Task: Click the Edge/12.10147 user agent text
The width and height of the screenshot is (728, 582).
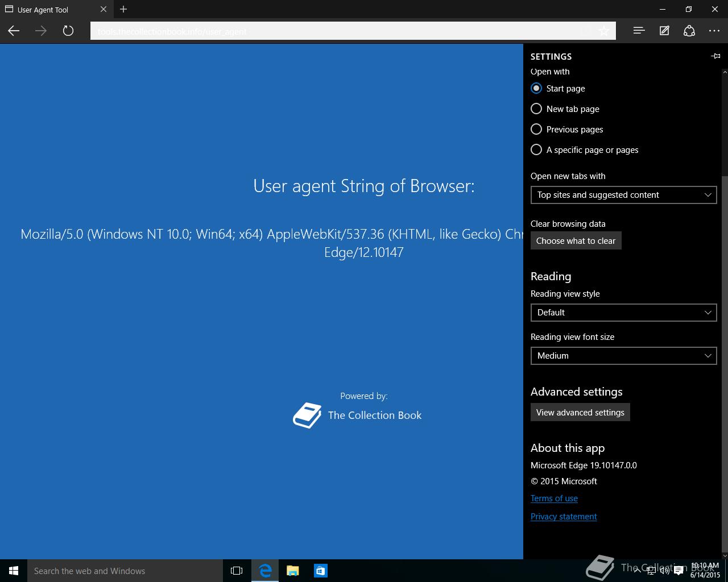Action: 364,252
